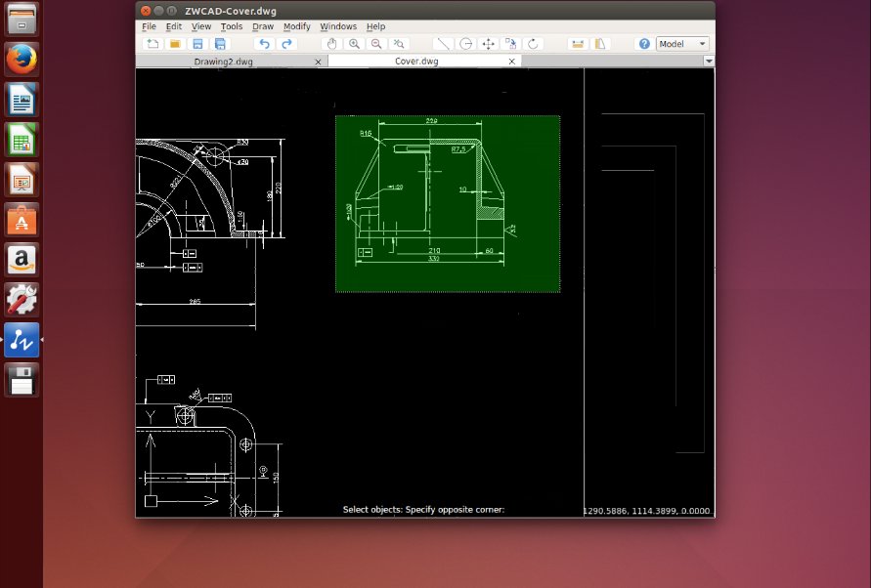Open the Model layout dropdown

pos(682,44)
